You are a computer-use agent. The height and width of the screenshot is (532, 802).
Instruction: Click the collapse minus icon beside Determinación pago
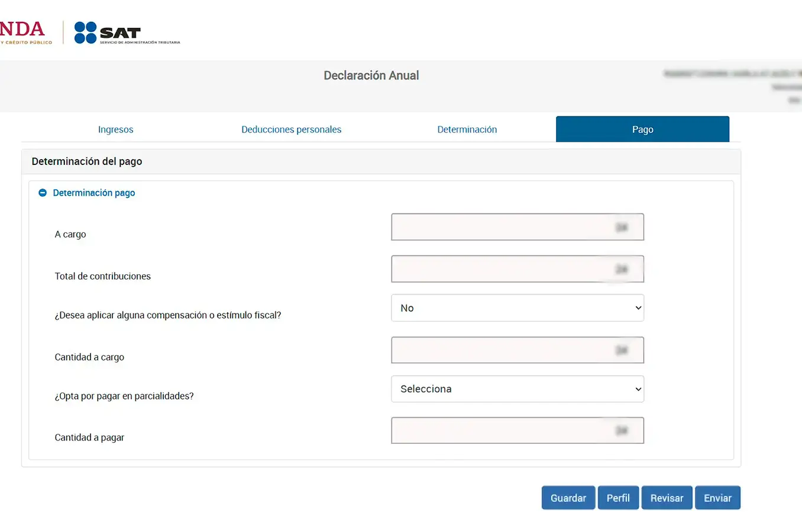coord(42,192)
